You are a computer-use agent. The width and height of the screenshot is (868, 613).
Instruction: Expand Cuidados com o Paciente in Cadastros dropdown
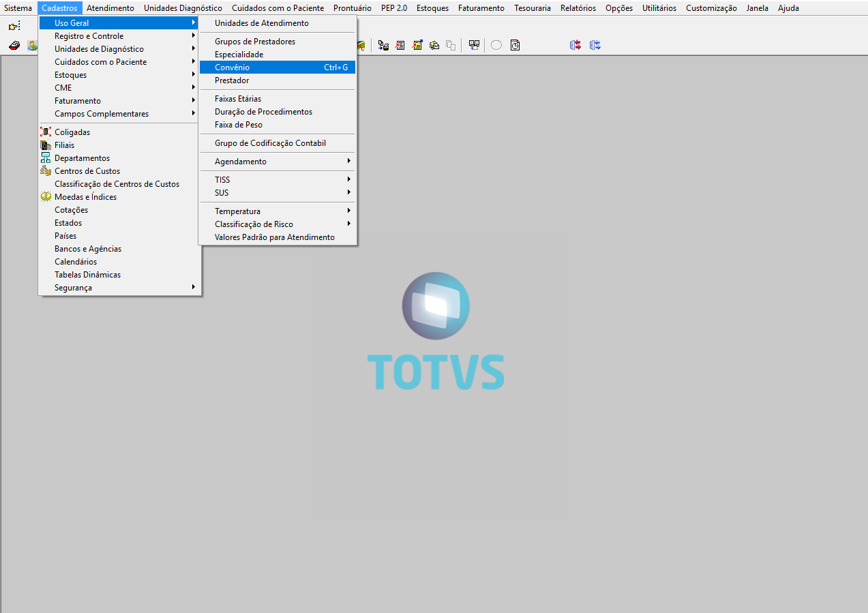pos(119,62)
